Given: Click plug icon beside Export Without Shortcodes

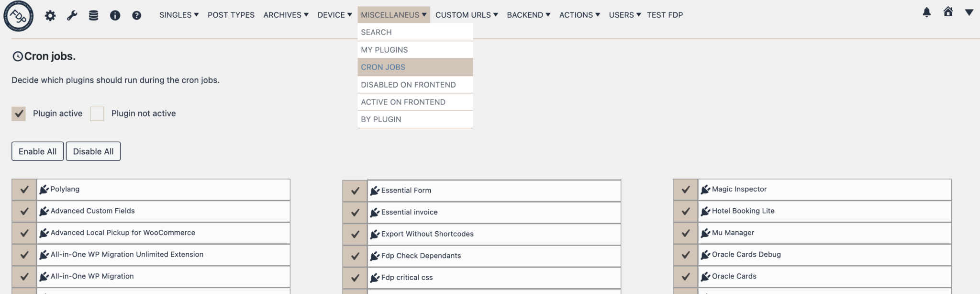Looking at the screenshot, I should 375,234.
